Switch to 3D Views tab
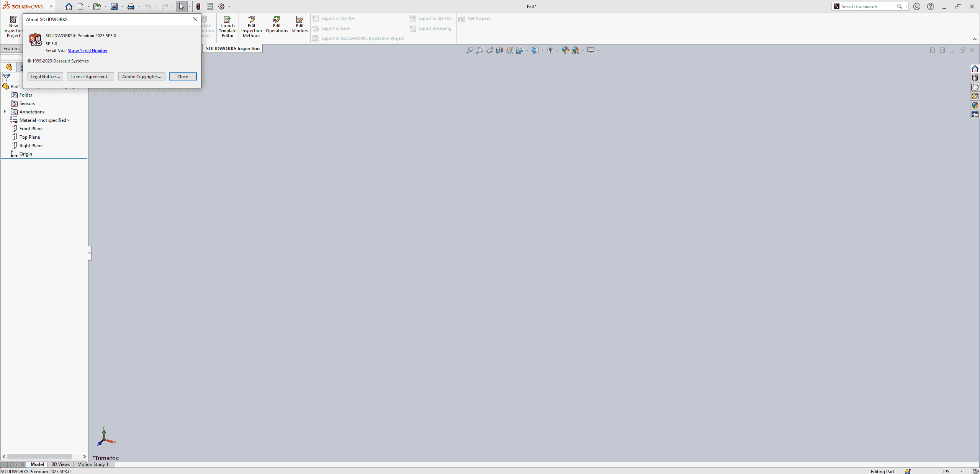 [x=61, y=464]
